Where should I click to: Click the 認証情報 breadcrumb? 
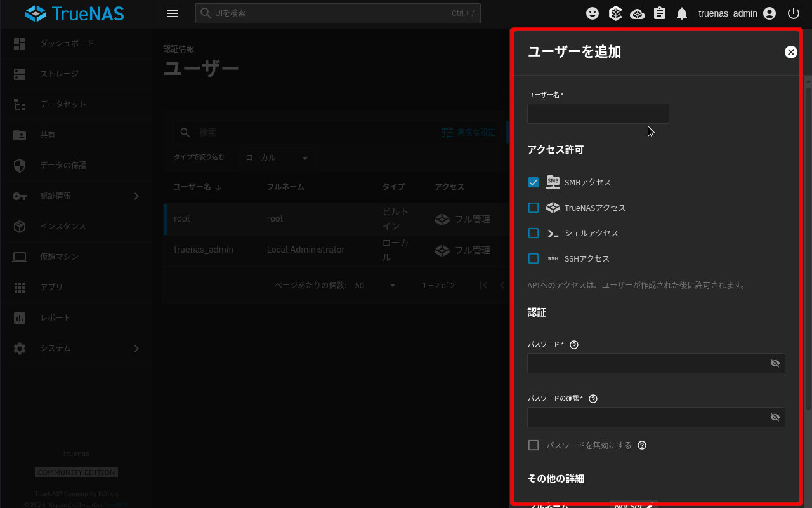[x=179, y=49]
